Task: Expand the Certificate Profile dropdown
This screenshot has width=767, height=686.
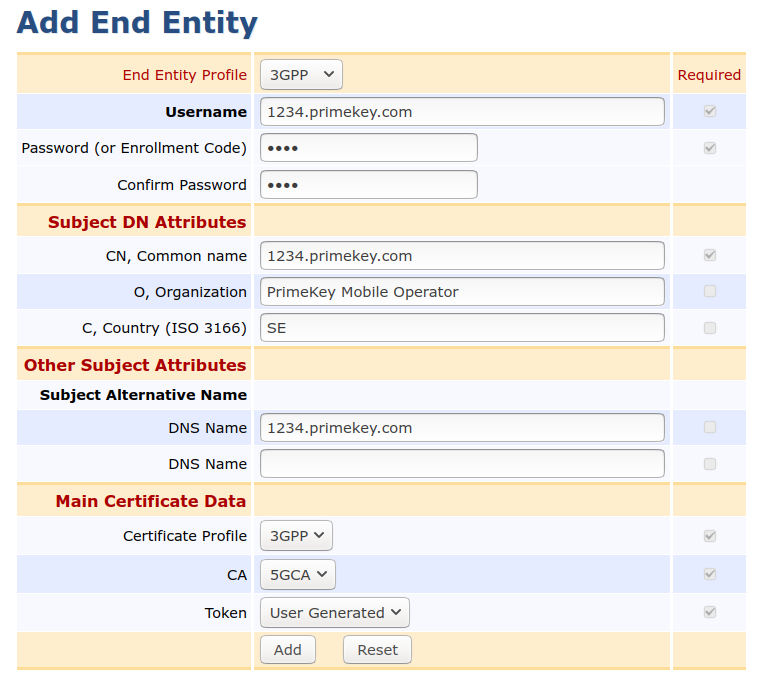Action: (296, 536)
